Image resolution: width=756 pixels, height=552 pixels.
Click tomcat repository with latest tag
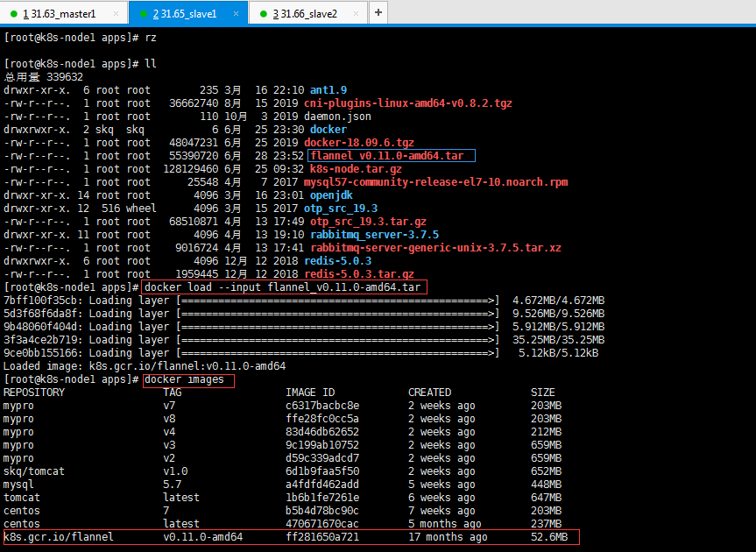22,498
